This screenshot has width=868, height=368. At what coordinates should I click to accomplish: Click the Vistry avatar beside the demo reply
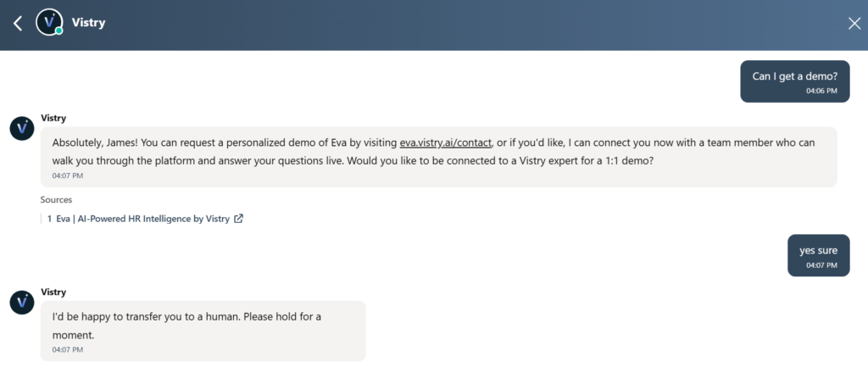coord(22,128)
